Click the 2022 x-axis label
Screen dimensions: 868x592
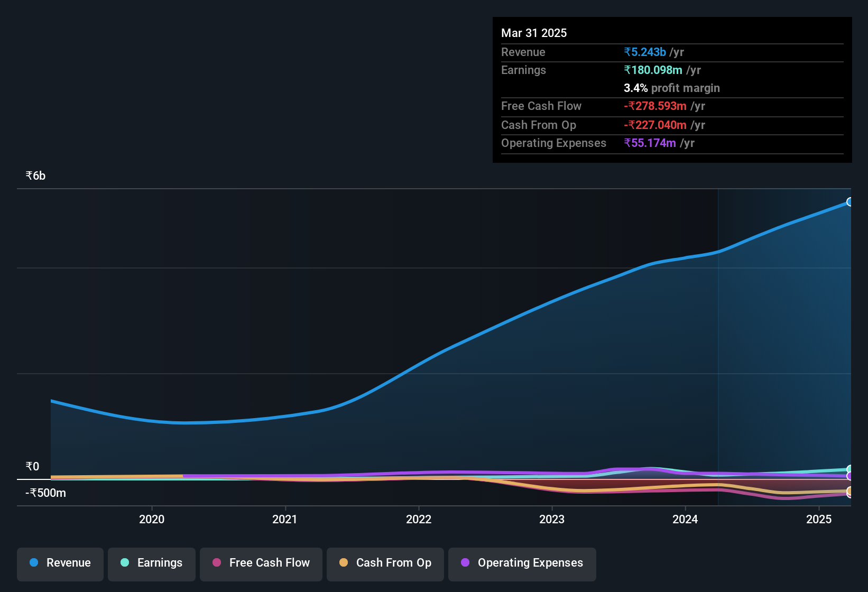(419, 520)
